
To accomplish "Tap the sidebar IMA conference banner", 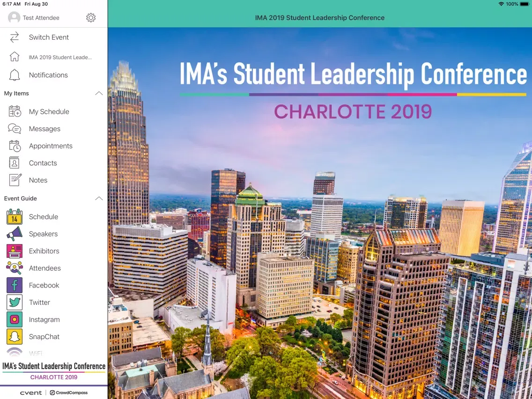I will (x=54, y=371).
